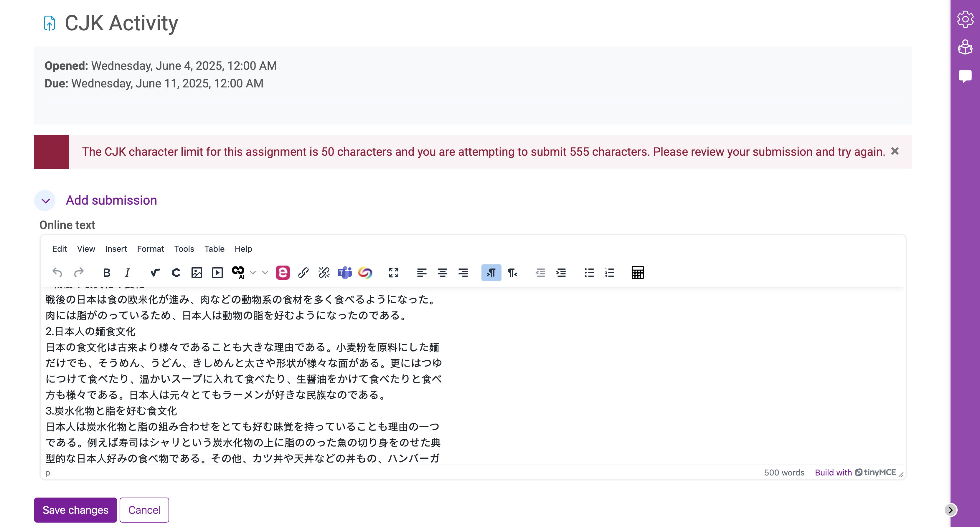Click the redo arrow icon
Image resolution: width=980 pixels, height=527 pixels.
[x=79, y=272]
